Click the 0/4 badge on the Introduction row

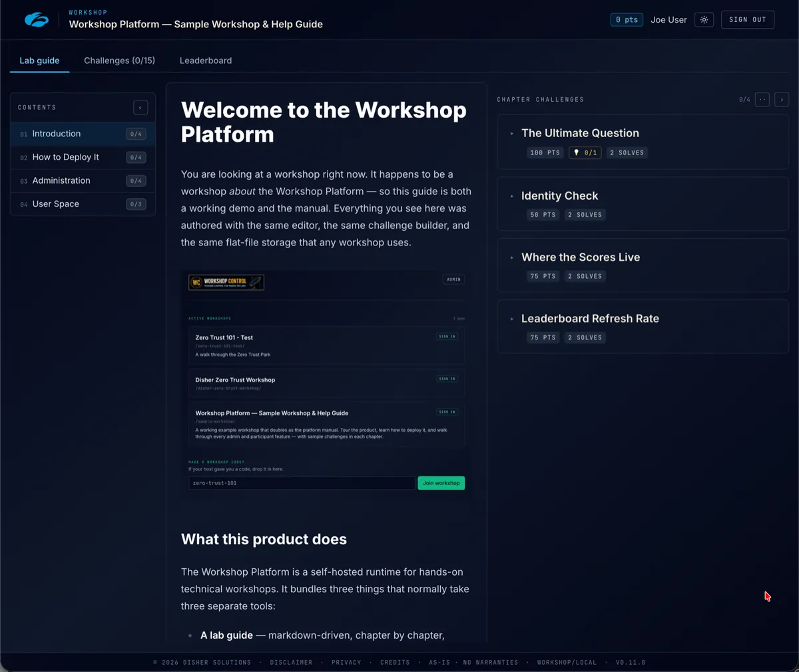point(136,134)
